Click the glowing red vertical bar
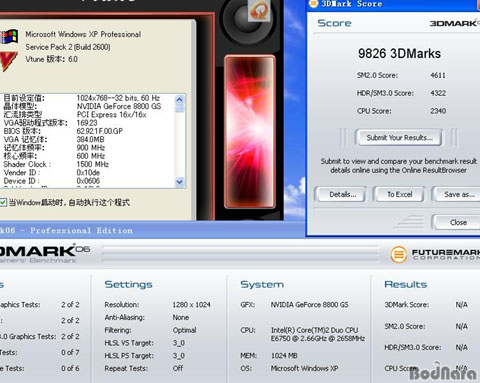The height and width of the screenshot is (383, 480). pyautogui.click(x=250, y=132)
